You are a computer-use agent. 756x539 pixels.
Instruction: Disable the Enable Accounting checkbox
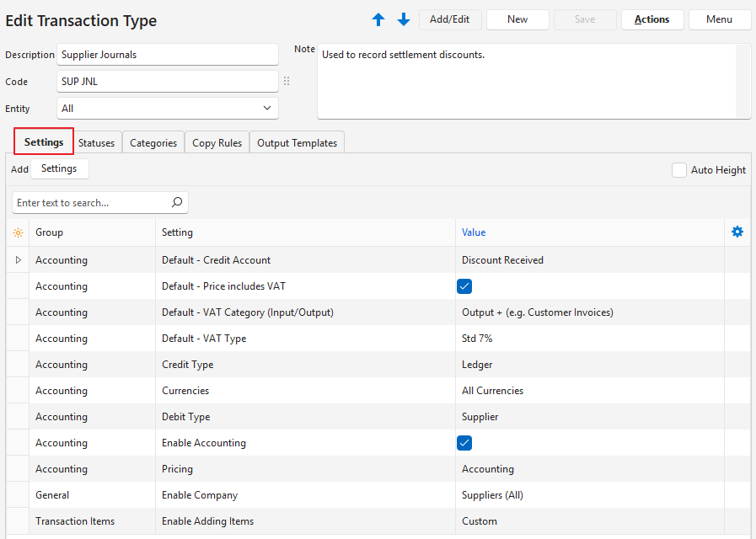point(464,443)
